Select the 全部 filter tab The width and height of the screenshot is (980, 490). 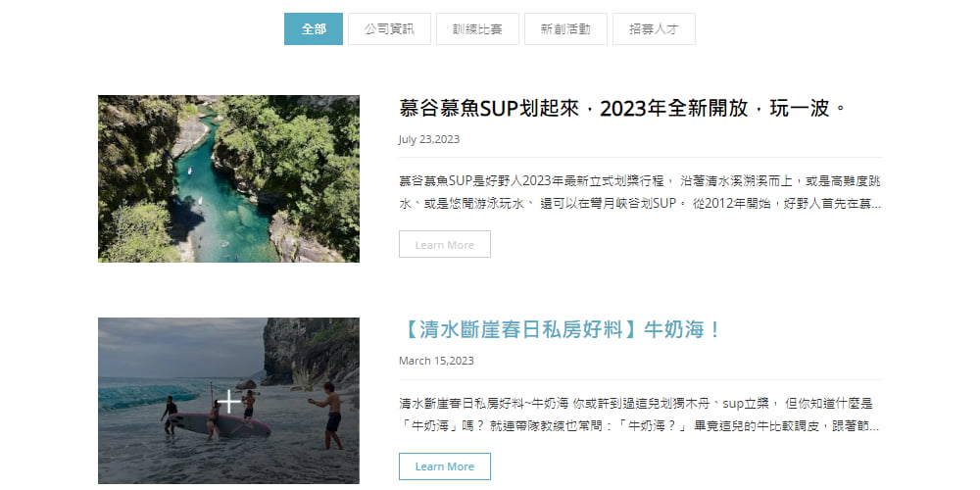click(x=314, y=28)
